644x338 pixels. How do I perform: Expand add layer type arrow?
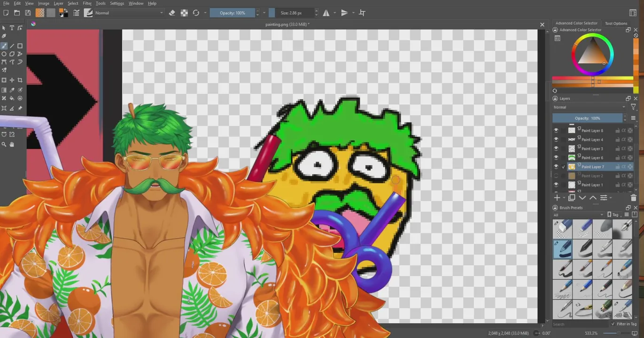pos(564,198)
